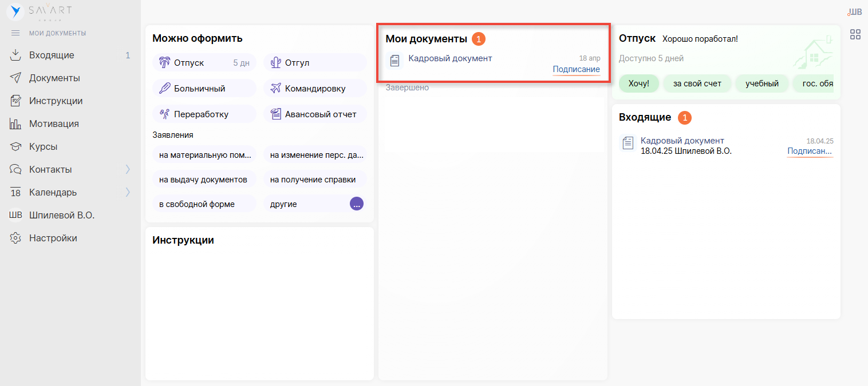
Task: Open Входящие from the sidebar
Action: (x=52, y=55)
